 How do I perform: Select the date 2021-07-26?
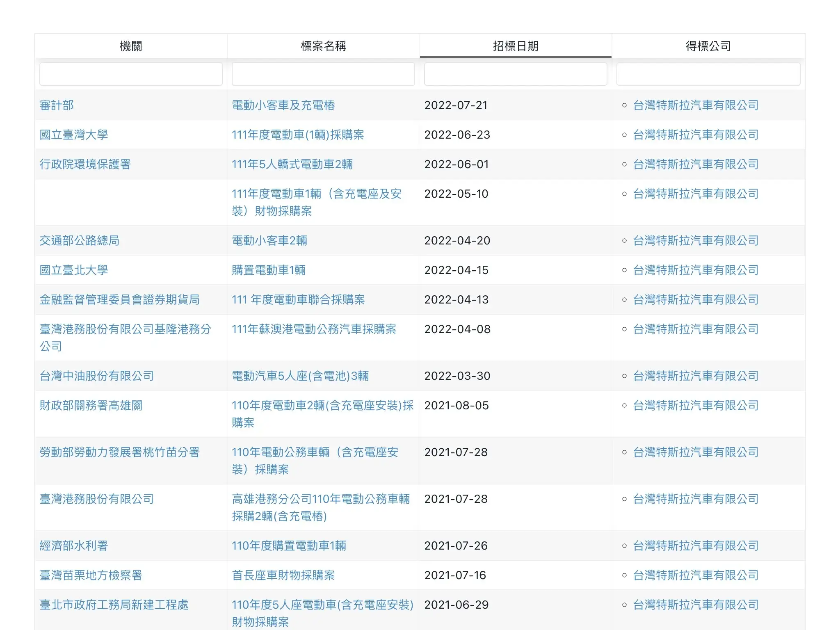(x=456, y=546)
